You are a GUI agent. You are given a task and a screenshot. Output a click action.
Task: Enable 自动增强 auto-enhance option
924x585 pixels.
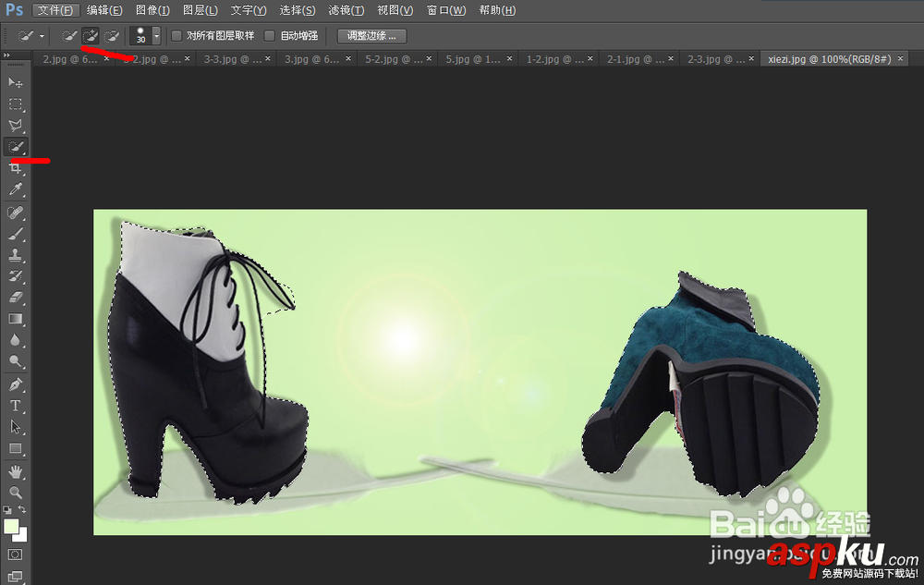[270, 35]
